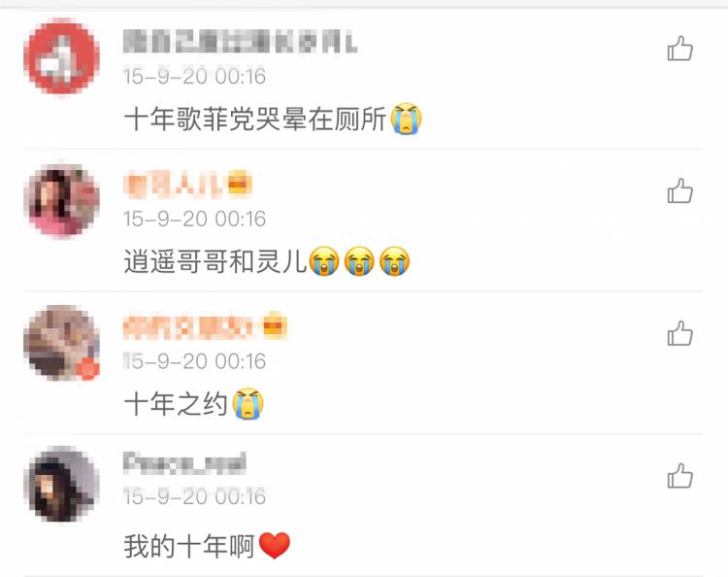Open username above "十年歌菲党哭晕在厕所" comment
This screenshot has height=577, width=728.
241,42
